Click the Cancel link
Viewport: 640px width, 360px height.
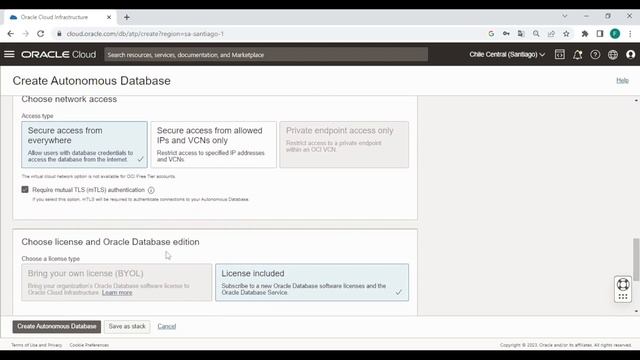[167, 327]
